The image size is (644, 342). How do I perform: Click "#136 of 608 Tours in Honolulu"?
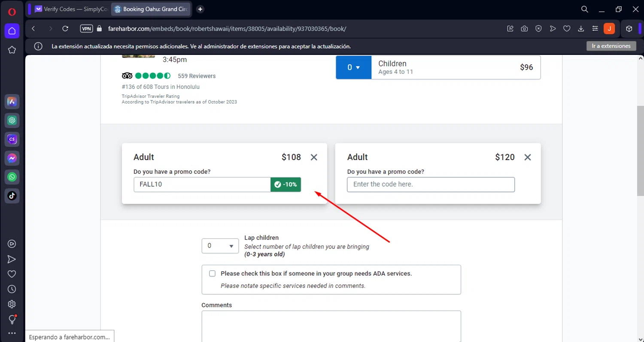[x=161, y=87]
